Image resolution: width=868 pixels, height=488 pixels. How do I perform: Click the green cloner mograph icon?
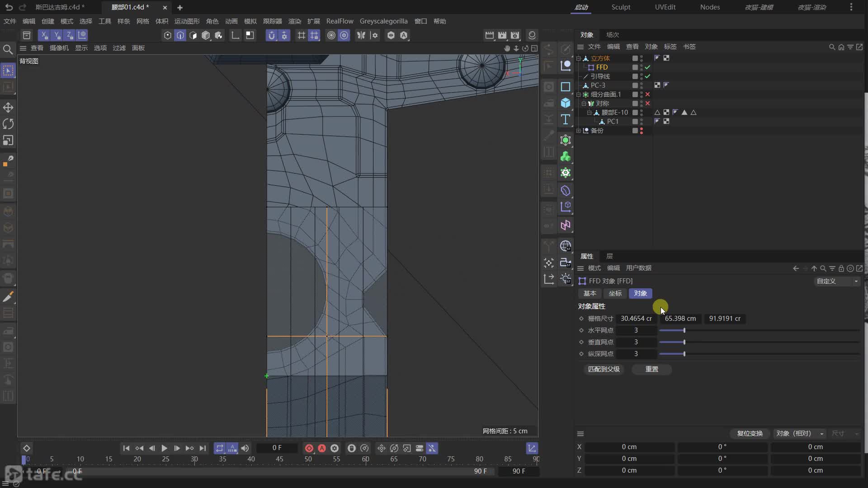[x=566, y=157]
